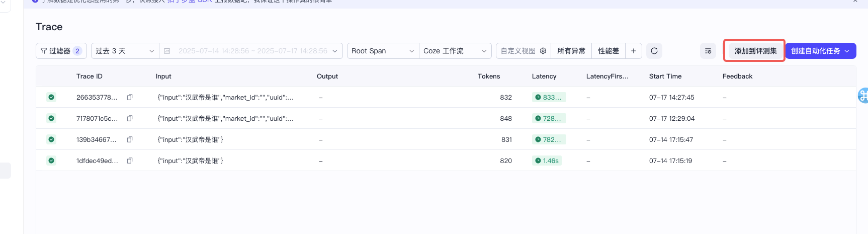Click success status icon of 266353778... row
This screenshot has width=868, height=234.
[51, 97]
